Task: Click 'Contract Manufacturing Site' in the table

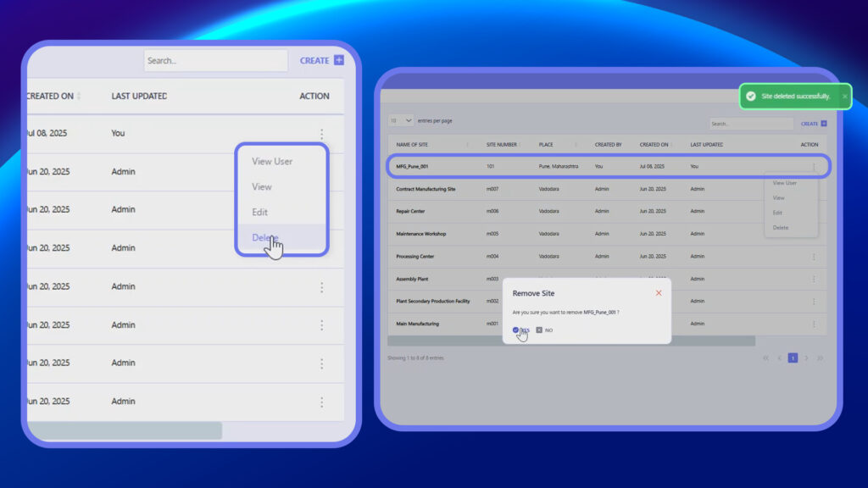Action: (x=426, y=189)
